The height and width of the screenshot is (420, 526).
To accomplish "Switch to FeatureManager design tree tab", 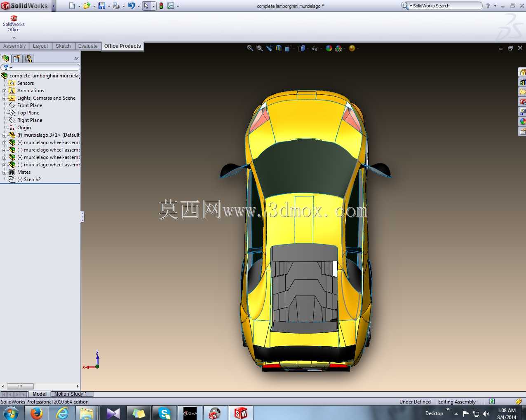I will 5,58.
